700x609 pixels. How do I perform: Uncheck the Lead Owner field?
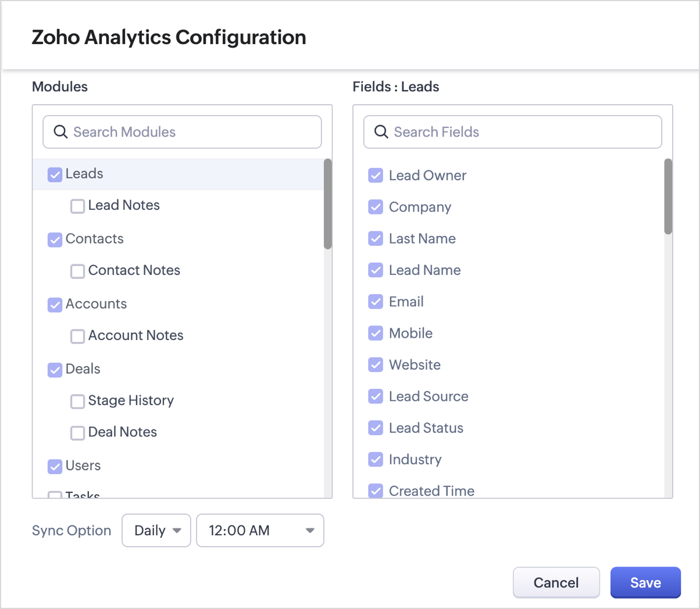point(376,175)
